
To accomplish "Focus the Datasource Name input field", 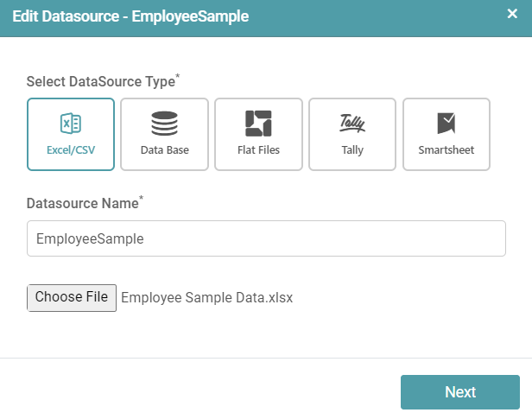I will coord(266,238).
